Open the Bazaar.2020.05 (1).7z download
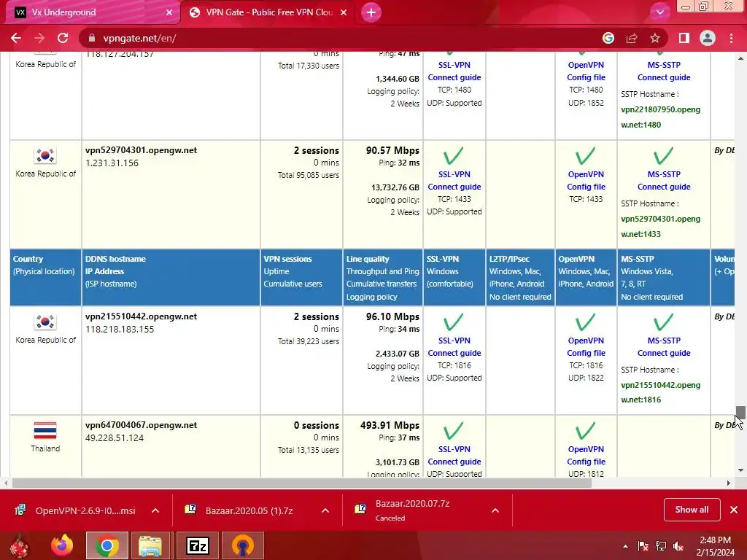 pos(241,510)
